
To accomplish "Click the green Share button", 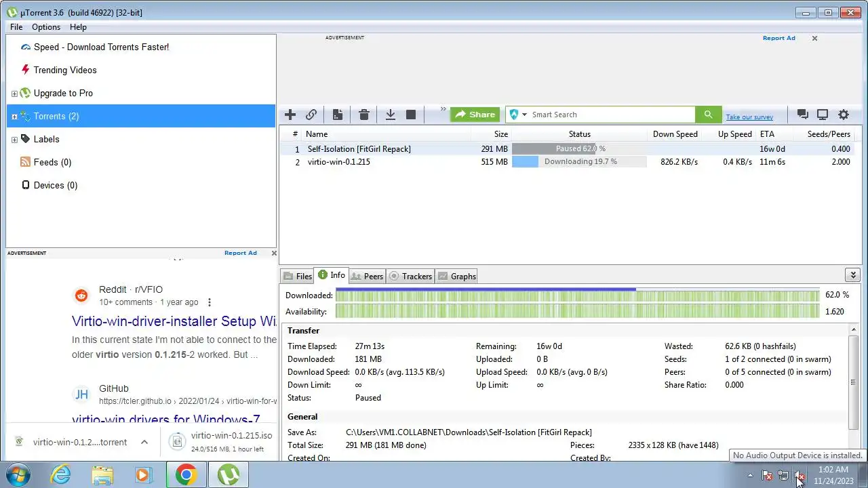I will [x=475, y=115].
